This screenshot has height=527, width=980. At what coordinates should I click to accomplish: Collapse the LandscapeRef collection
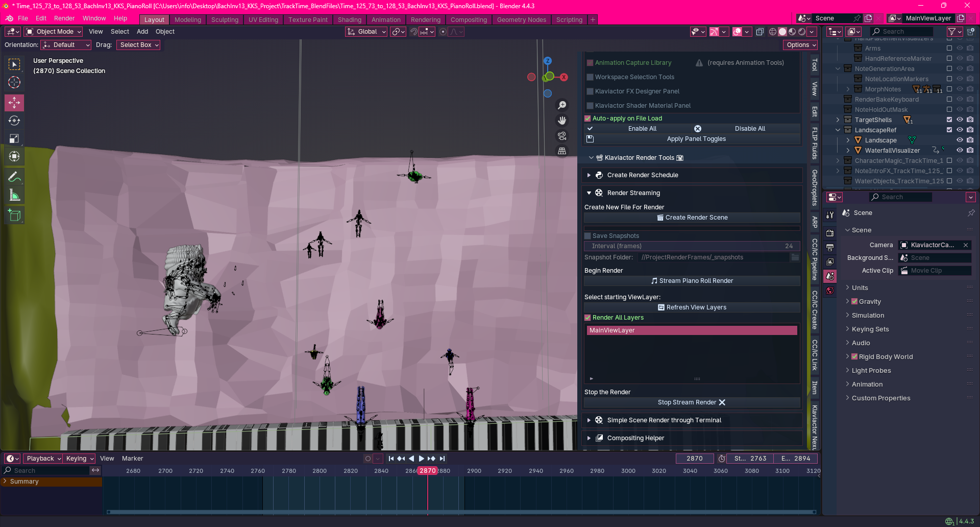[838, 130]
